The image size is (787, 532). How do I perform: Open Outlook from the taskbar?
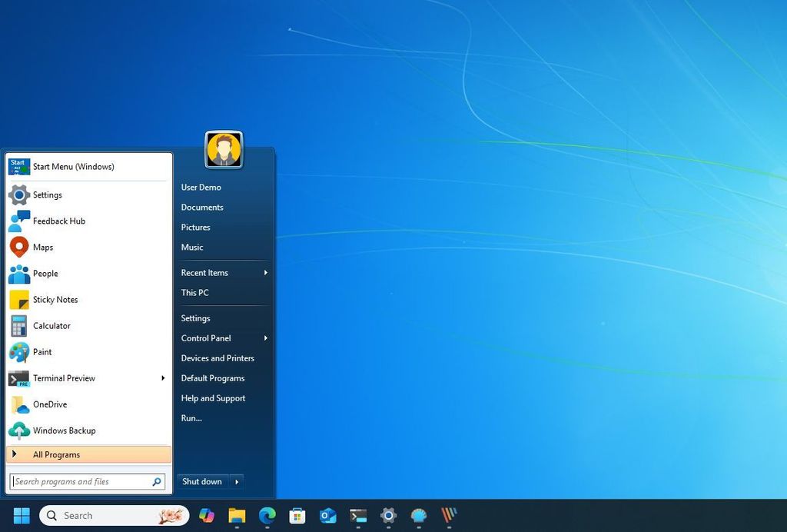[x=327, y=515]
